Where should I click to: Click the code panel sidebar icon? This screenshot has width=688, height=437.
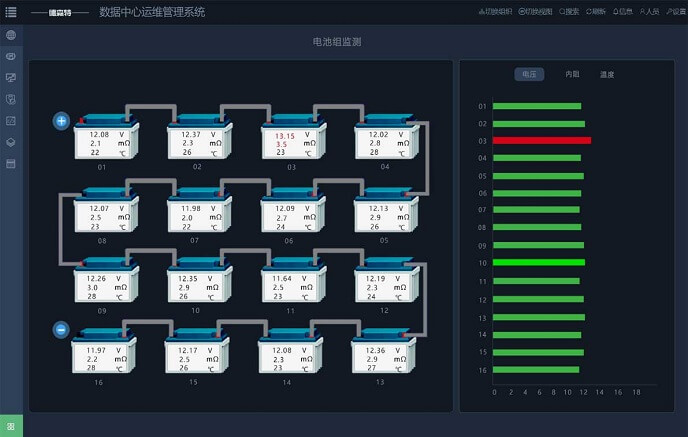pos(11,121)
